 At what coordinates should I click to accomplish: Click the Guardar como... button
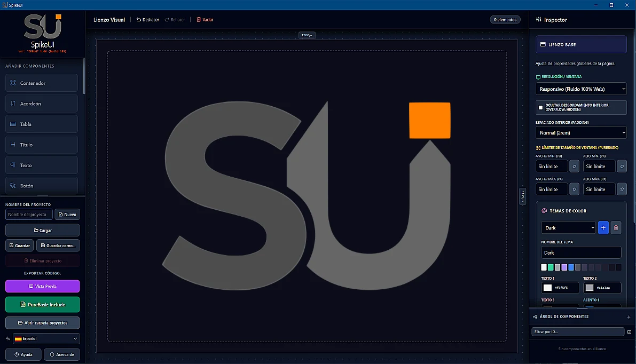tap(58, 245)
